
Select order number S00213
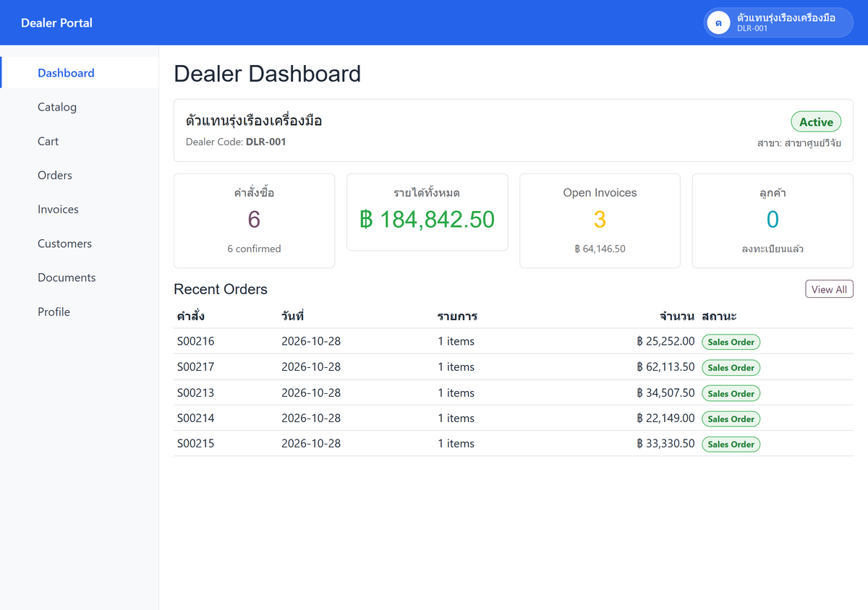(x=196, y=393)
